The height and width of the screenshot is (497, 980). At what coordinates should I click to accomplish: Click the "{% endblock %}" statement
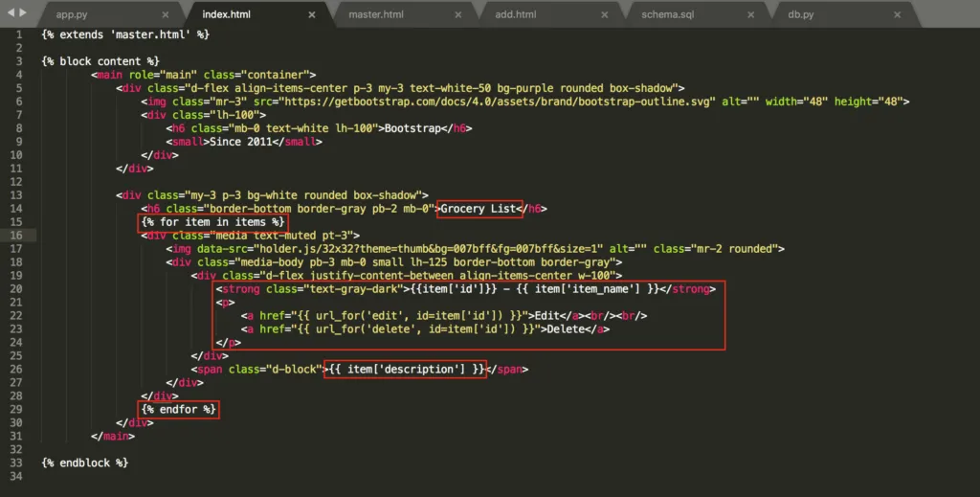click(x=84, y=463)
